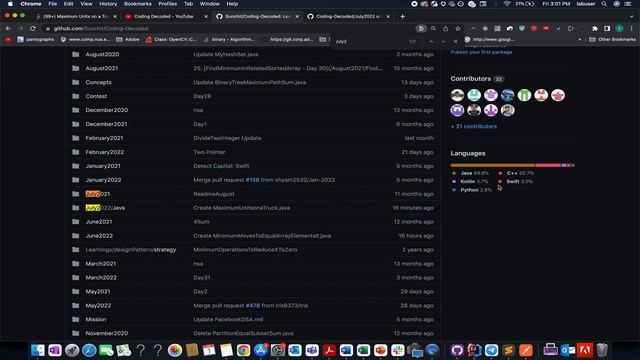This screenshot has height=360, width=640.
Task: Close the find-in-page bar
Action: (x=456, y=42)
